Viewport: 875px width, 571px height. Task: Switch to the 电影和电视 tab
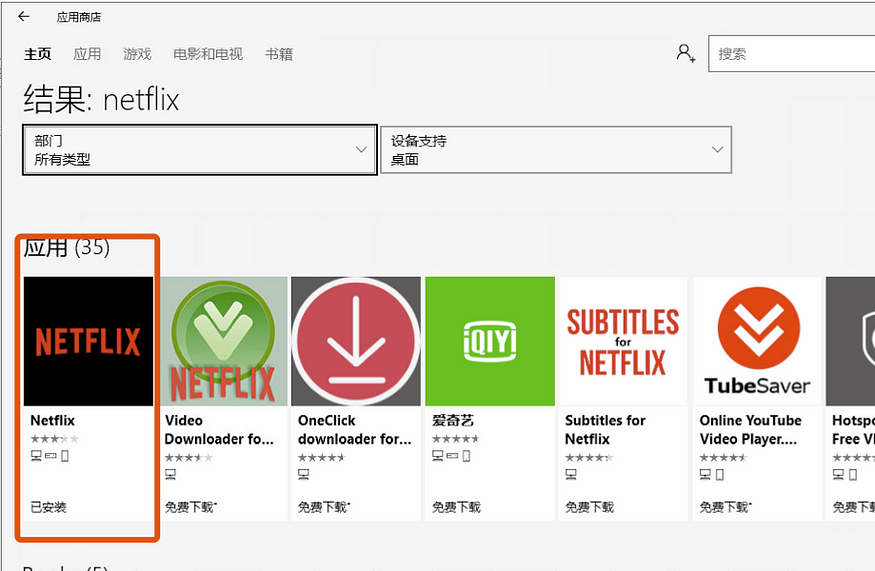coord(208,54)
